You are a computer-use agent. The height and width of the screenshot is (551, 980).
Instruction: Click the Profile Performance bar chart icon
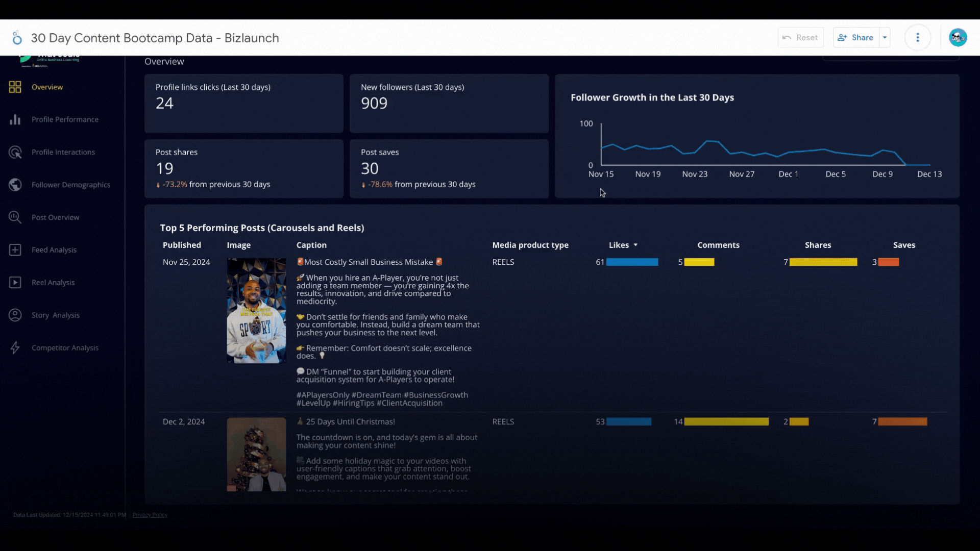(x=15, y=119)
